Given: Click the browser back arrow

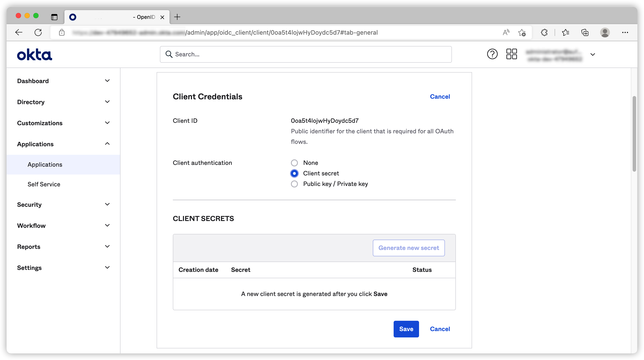Looking at the screenshot, I should pos(19,32).
